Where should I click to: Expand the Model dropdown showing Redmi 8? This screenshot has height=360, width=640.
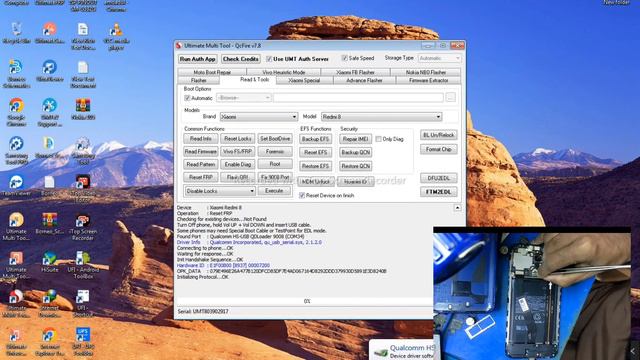tap(382, 117)
